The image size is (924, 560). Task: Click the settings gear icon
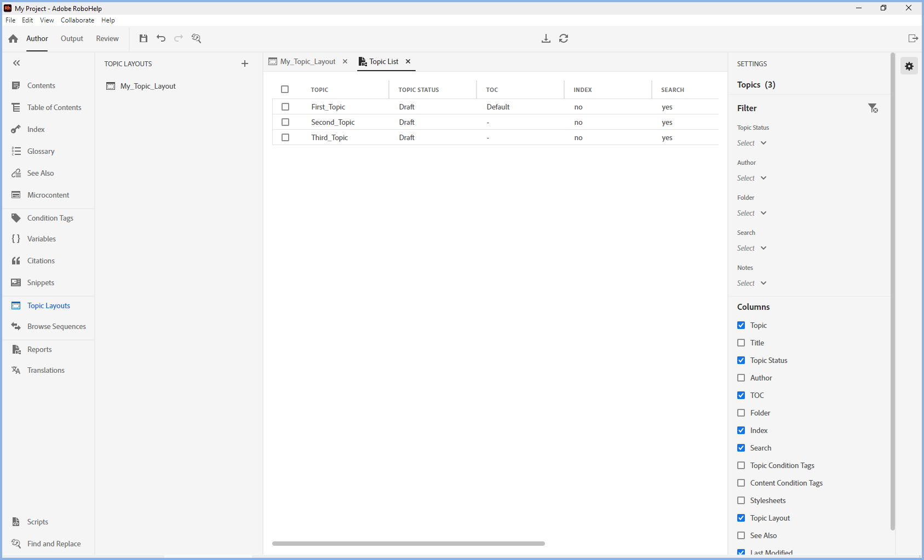coord(909,66)
